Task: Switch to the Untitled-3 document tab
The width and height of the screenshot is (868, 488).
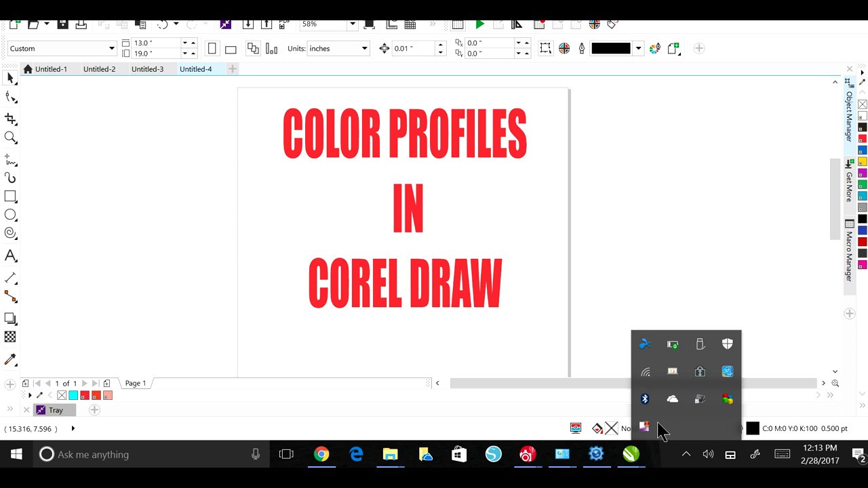Action: click(x=147, y=69)
